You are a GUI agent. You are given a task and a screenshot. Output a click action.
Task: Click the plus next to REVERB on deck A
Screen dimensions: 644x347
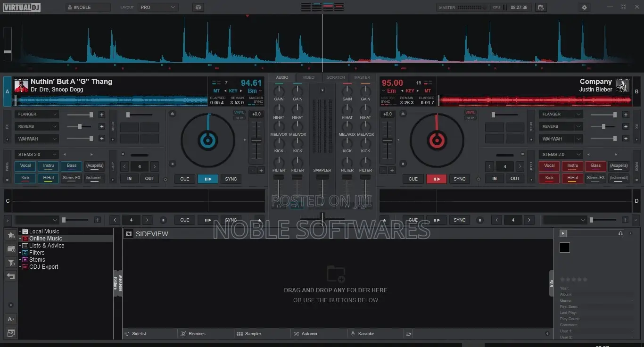(x=101, y=126)
